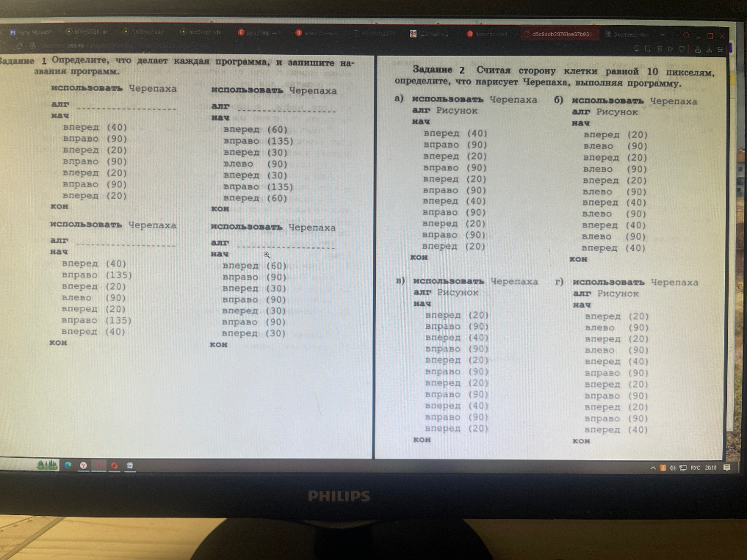The image size is (747, 560).
Task: Switch to the active d5c8acb29761 PDF tab
Action: (x=560, y=34)
